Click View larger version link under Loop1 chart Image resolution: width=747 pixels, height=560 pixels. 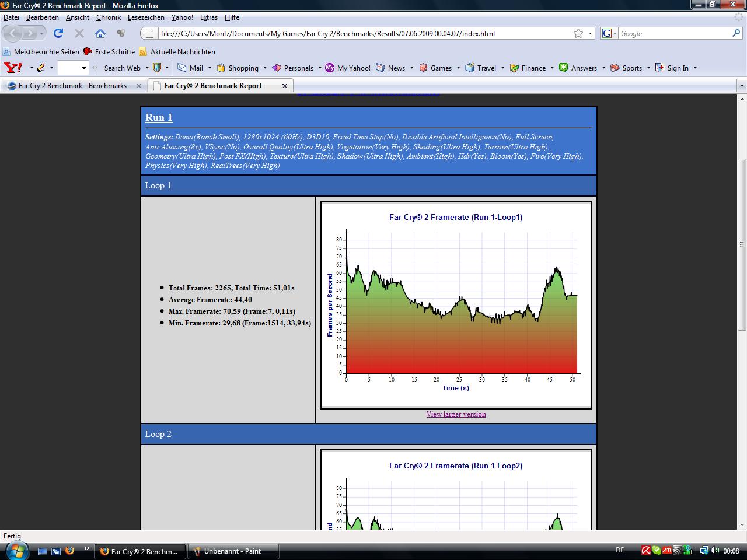456,414
